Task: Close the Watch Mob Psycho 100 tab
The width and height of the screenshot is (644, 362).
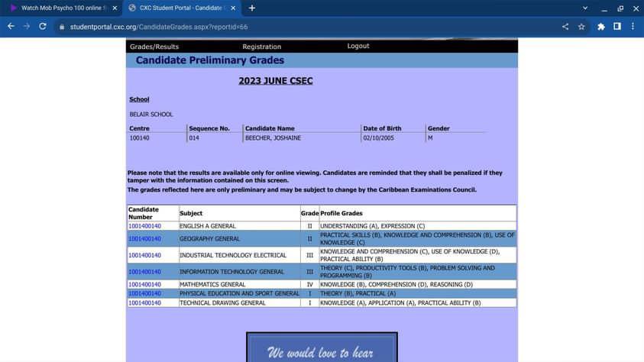Action: click(x=115, y=8)
